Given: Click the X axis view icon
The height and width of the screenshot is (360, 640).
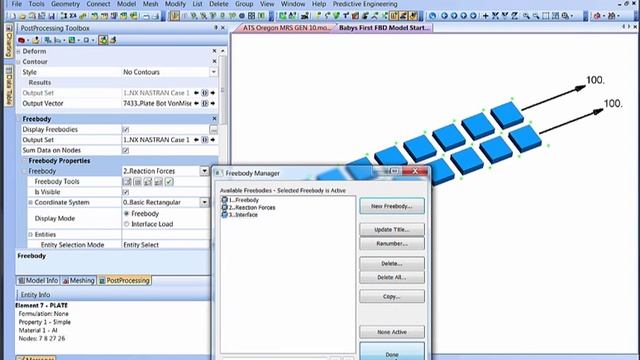Looking at the screenshot, I should pyautogui.click(x=495, y=16).
